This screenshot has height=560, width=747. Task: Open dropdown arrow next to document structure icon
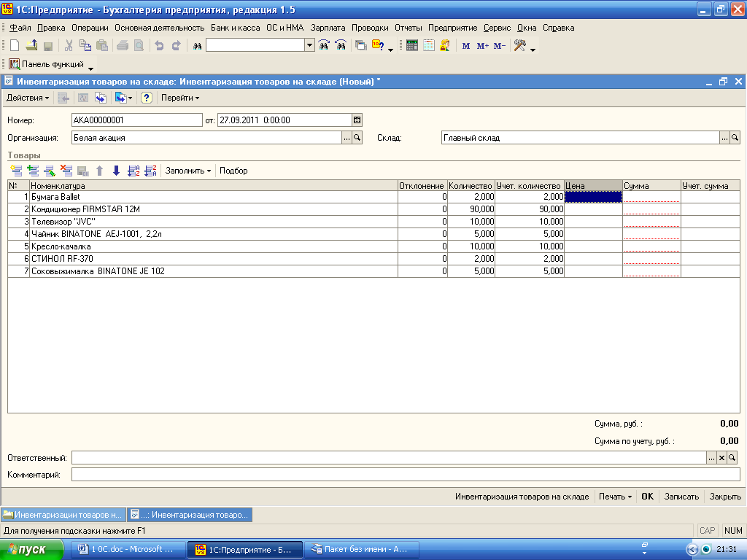130,98
